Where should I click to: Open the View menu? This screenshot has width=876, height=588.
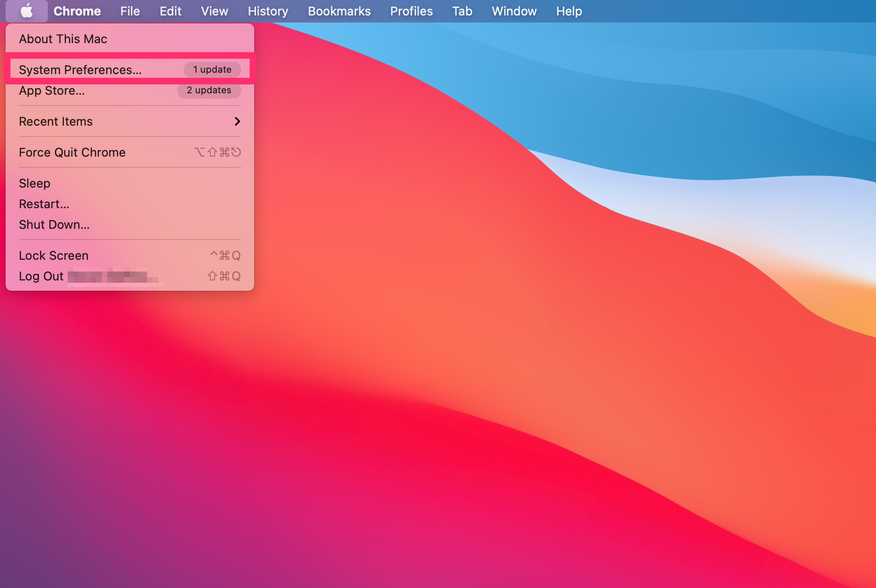pos(214,11)
